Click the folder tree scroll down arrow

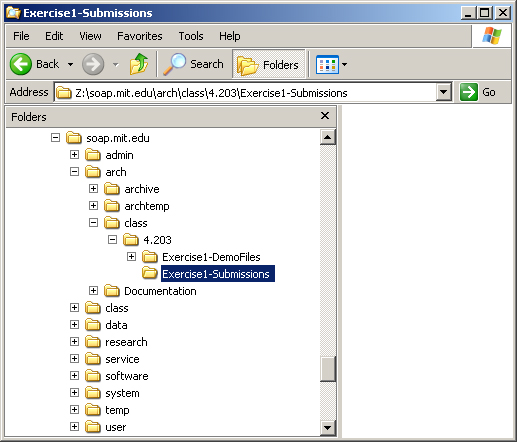[327, 427]
